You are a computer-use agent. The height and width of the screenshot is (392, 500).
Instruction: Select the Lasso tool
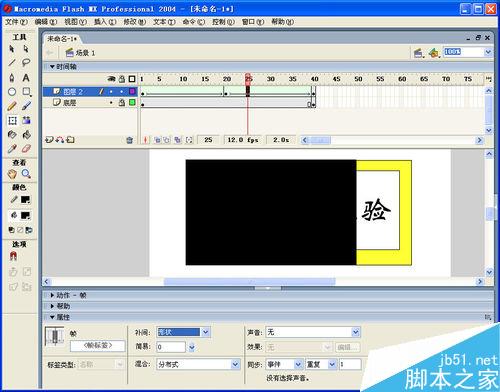click(26, 63)
